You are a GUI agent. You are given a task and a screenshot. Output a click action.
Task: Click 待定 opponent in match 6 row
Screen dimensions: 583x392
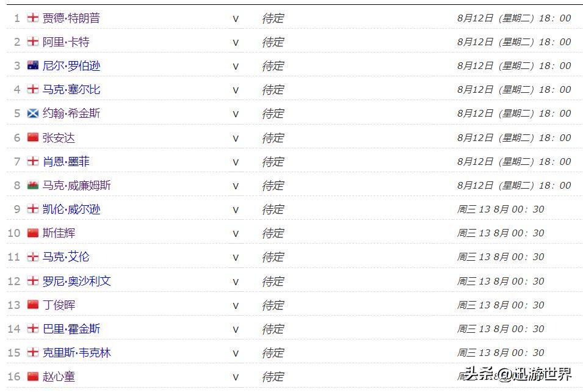point(273,138)
